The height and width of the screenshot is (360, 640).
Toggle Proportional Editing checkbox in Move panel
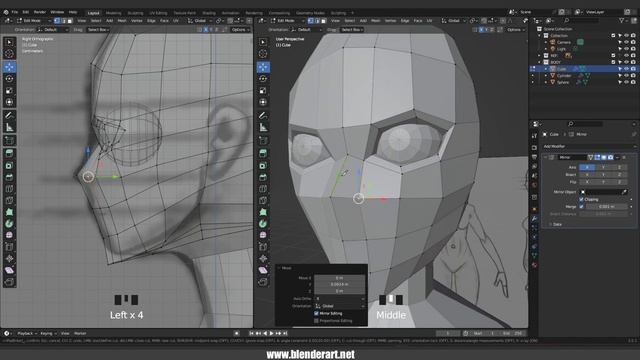coord(316,321)
